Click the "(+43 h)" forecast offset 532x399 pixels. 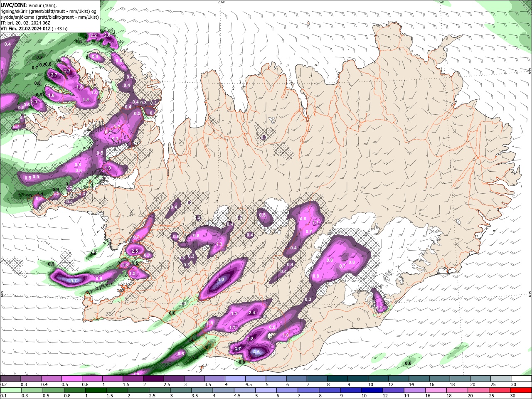coord(59,29)
